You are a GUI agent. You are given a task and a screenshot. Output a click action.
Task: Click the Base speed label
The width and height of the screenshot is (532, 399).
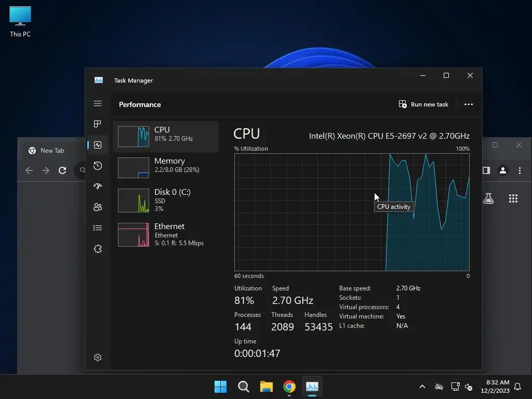coord(355,288)
